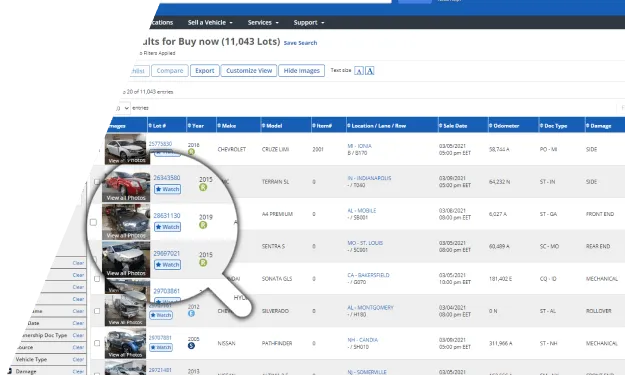This screenshot has height=375, width=625.
Task: Tick the checkbox beside lot 28631130
Action: 93,222
